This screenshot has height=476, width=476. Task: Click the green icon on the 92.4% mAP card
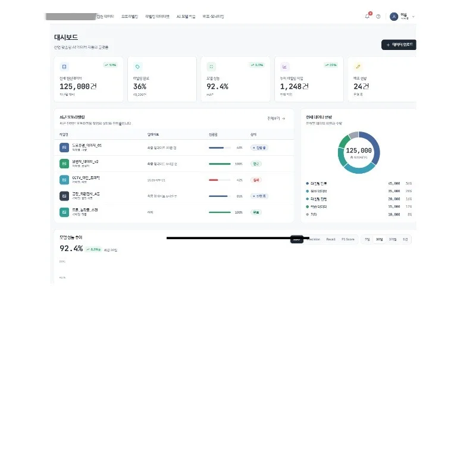211,67
